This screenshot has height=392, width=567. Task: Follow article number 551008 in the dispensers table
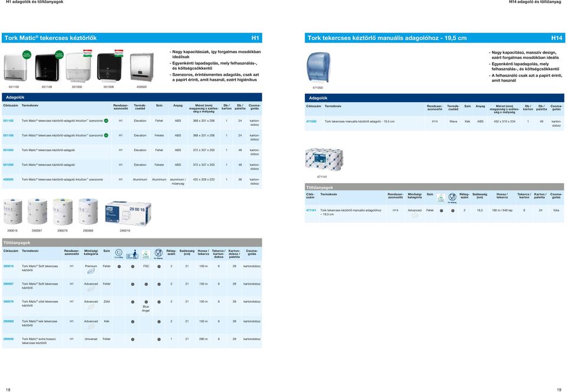[8, 165]
